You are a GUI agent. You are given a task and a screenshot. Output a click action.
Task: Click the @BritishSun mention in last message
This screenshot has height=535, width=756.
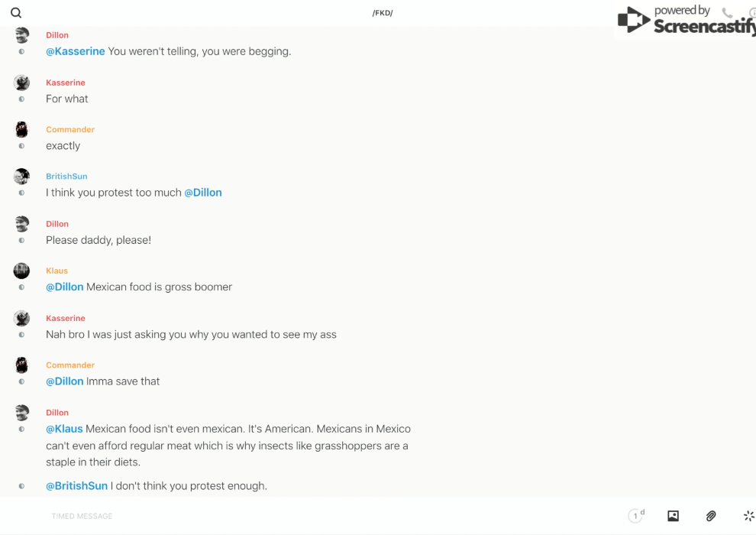[76, 486]
